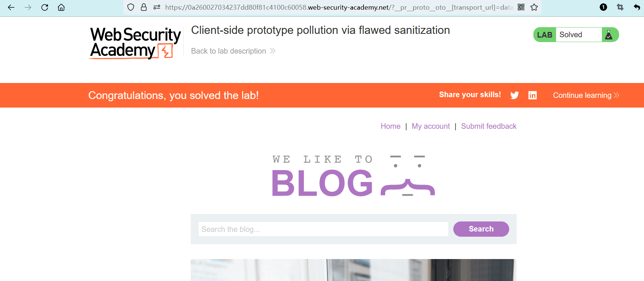The image size is (644, 281).
Task: Show site security padlock info
Action: click(x=144, y=7)
